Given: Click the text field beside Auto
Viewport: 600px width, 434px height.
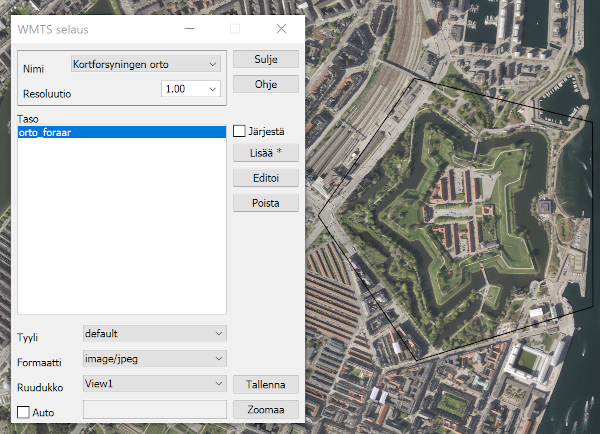Looking at the screenshot, I should pyautogui.click(x=155, y=409).
